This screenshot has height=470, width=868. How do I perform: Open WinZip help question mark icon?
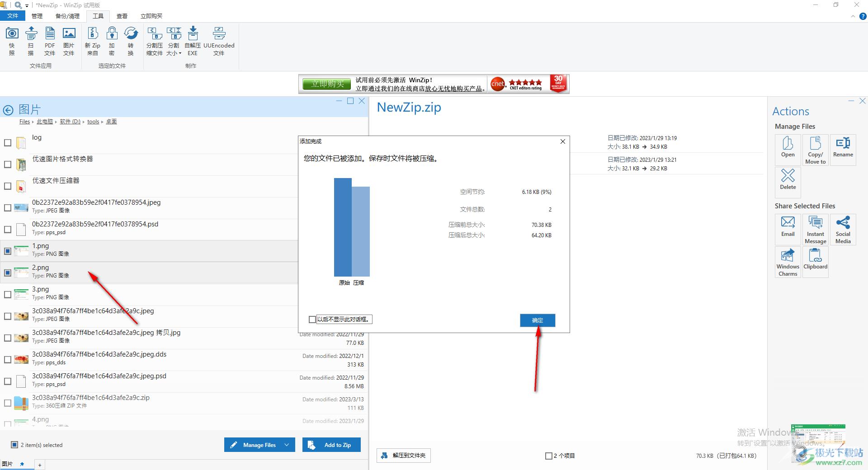tap(863, 16)
